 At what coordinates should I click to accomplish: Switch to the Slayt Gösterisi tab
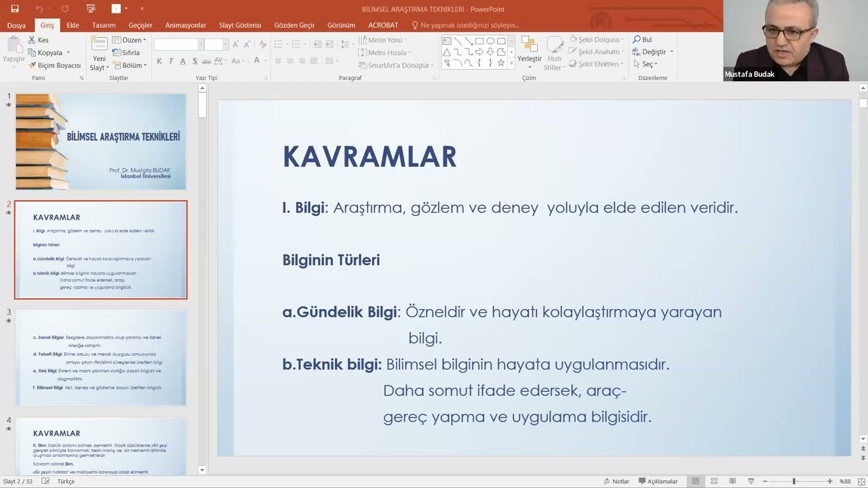pyautogui.click(x=240, y=25)
